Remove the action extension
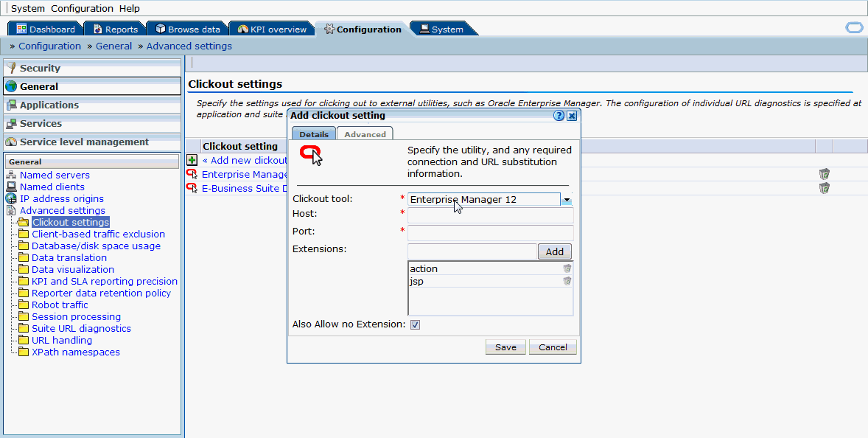Image resolution: width=868 pixels, height=438 pixels. pyautogui.click(x=567, y=268)
